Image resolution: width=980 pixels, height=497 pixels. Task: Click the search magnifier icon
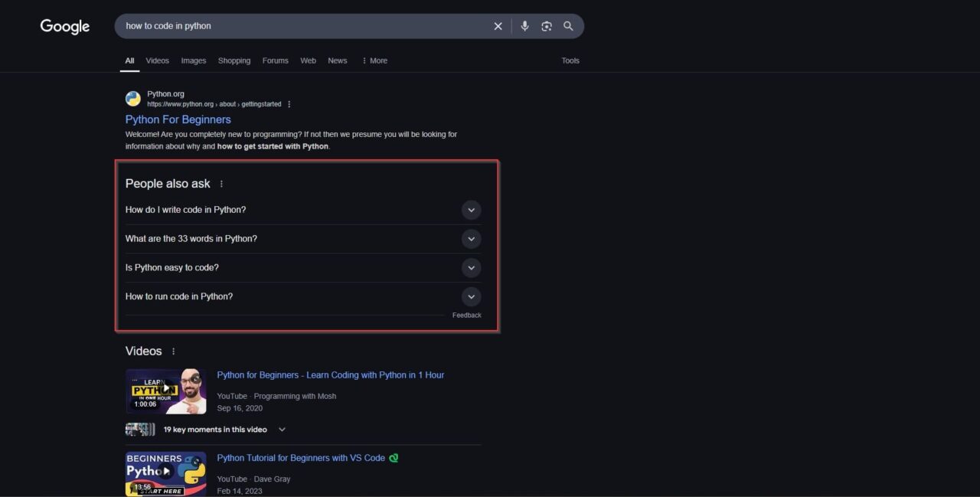(x=568, y=25)
